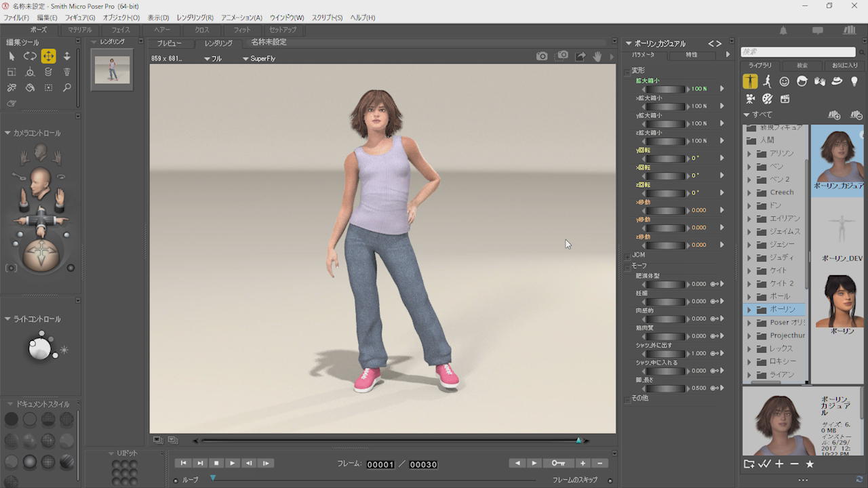Toggle the ループ loop radio button
Image resolution: width=868 pixels, height=488 pixels.
click(x=176, y=480)
